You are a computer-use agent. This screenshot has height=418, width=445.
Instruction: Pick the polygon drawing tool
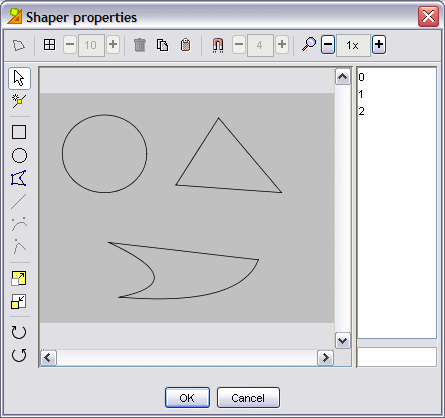click(19, 178)
